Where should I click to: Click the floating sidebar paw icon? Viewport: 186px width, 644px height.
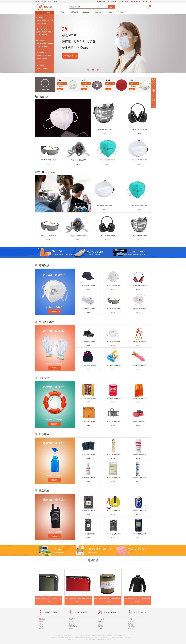[154, 90]
